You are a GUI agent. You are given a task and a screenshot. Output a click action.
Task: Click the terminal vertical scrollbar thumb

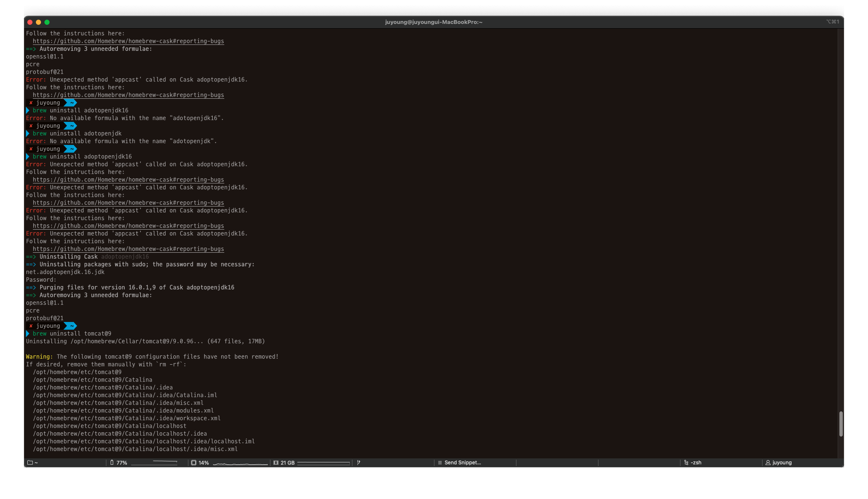click(841, 424)
